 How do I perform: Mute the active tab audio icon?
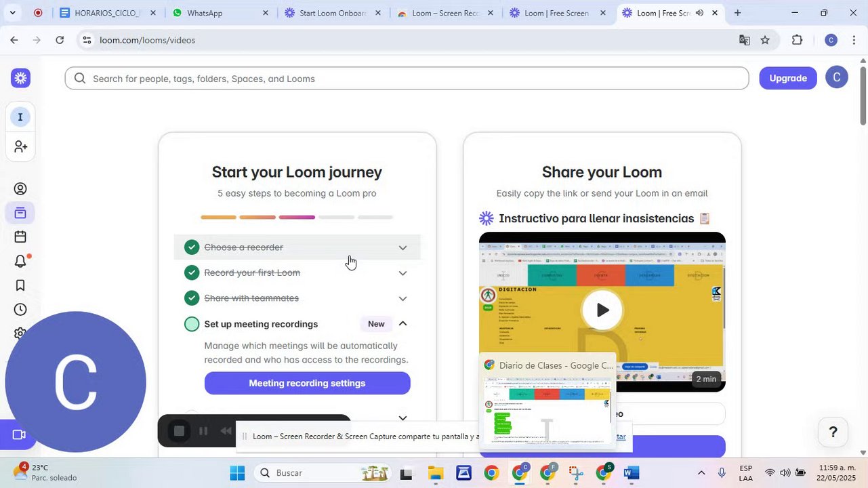[699, 13]
